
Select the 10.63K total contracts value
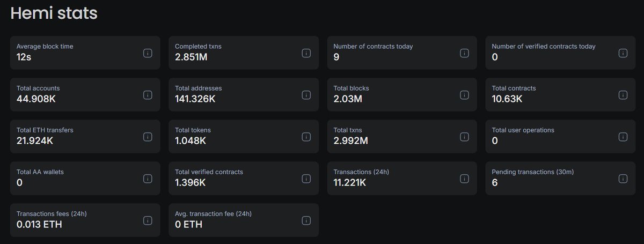coord(507,99)
